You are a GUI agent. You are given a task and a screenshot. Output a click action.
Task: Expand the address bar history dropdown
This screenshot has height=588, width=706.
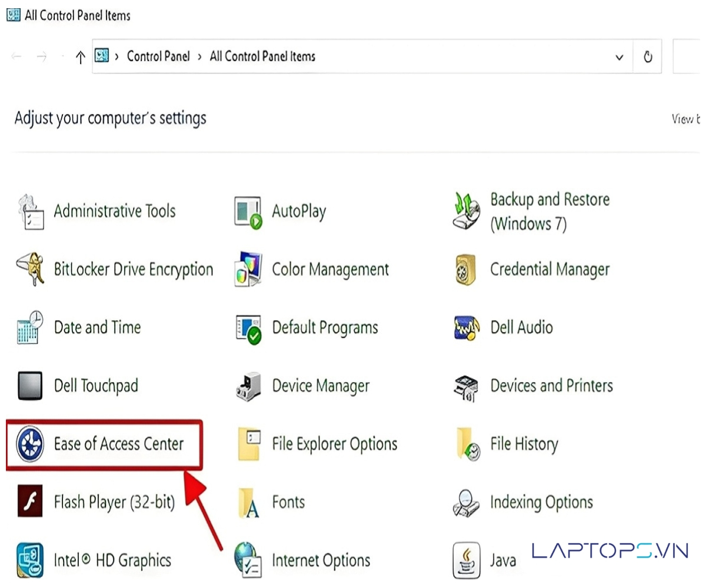tap(619, 57)
